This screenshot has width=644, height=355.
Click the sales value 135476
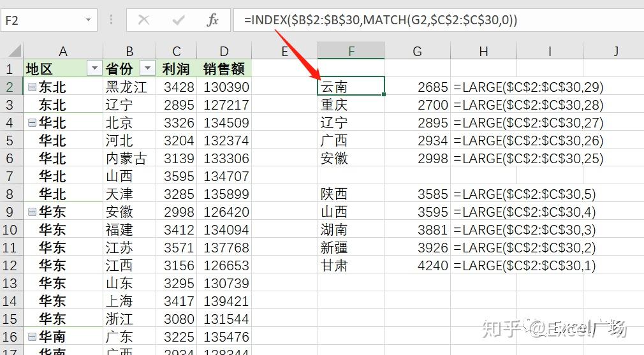coord(226,337)
